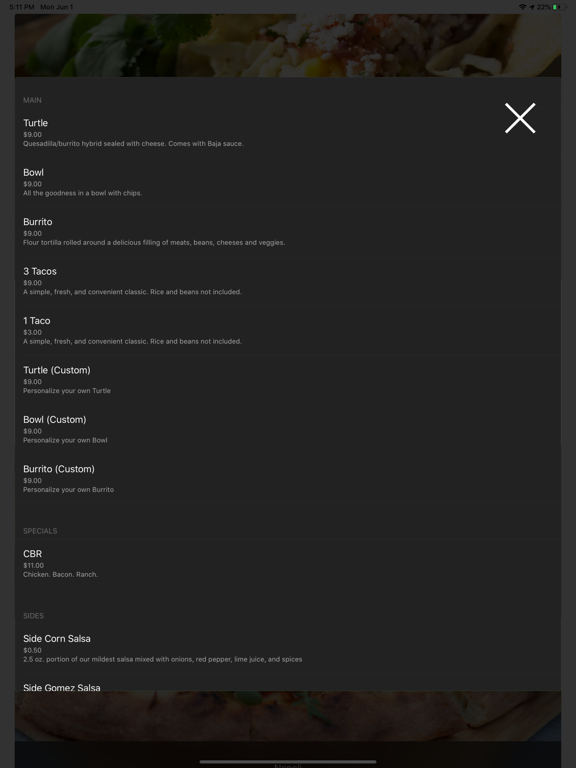Open Bowl (Custom) item
Screen dimensions: 576x768
tap(288, 430)
